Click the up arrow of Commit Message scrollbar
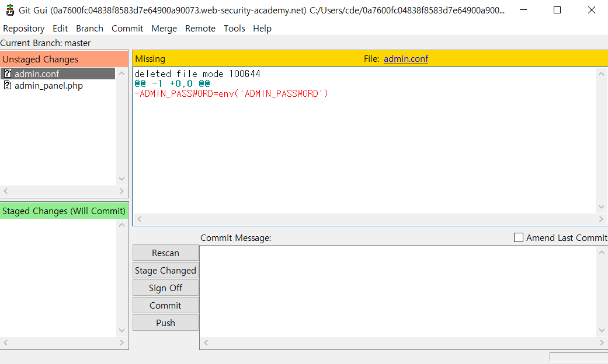Viewport: 608px width, 364px height. (602, 253)
